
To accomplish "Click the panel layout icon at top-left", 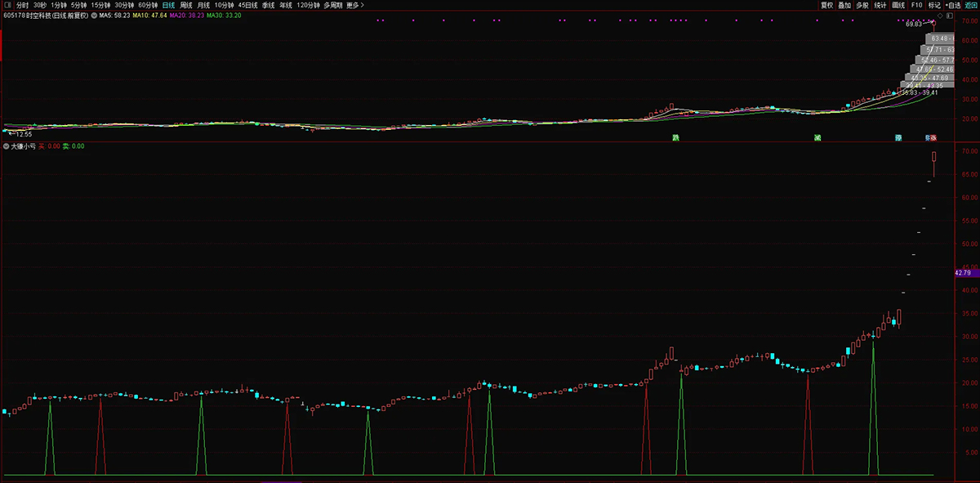I will point(7,5).
